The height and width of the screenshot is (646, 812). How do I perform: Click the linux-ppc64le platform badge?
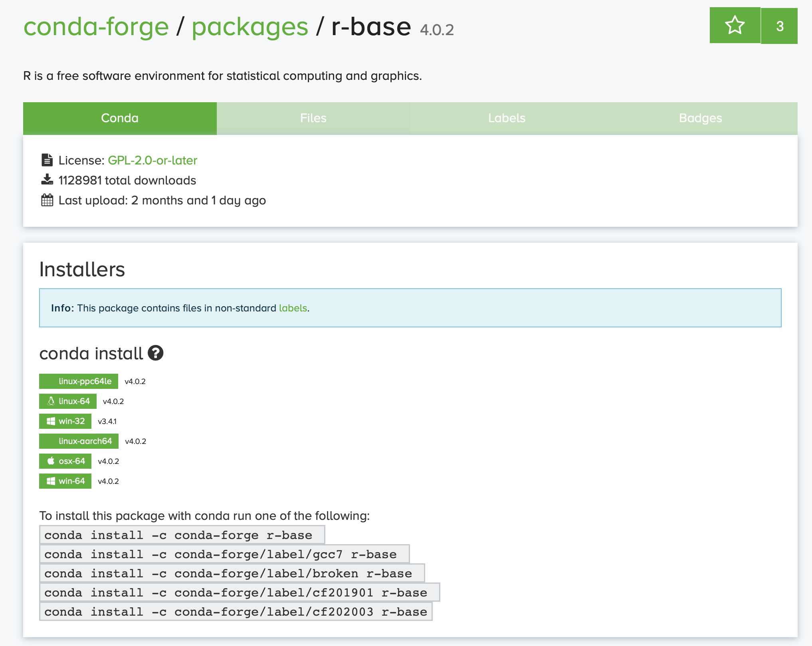coord(79,381)
